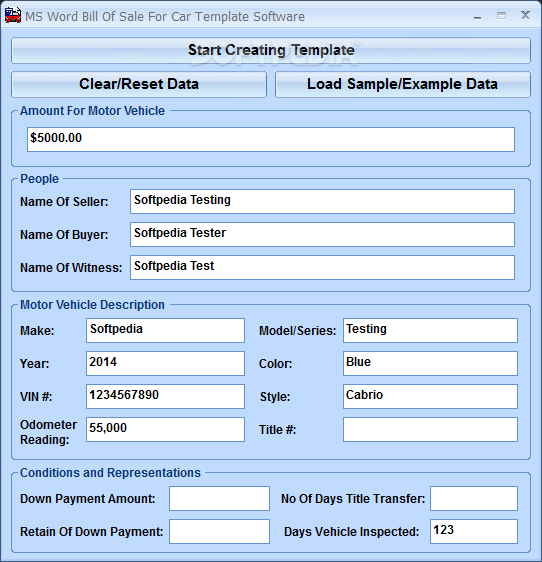The image size is (542, 562).
Task: Click the 'Down Payment Amount:' label
Action: [x=87, y=499]
